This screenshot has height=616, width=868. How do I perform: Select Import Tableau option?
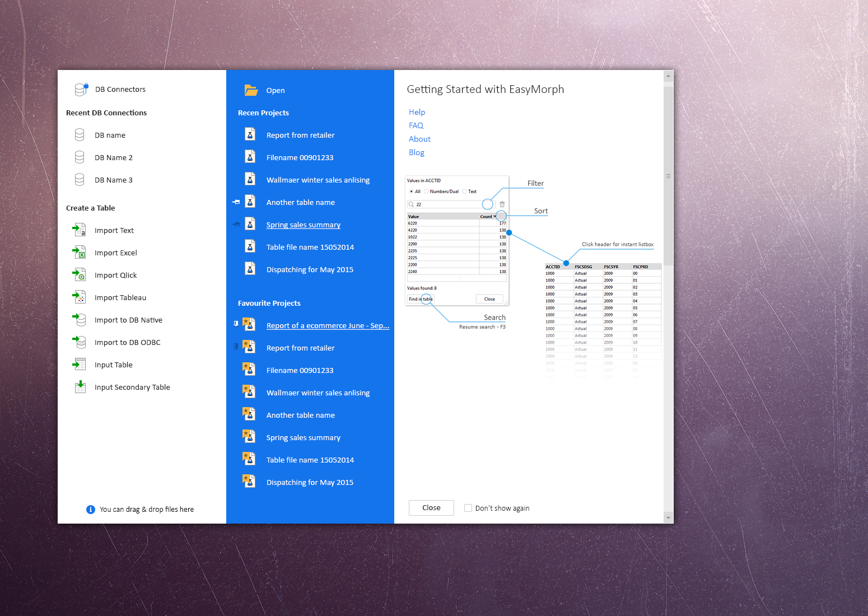[120, 297]
